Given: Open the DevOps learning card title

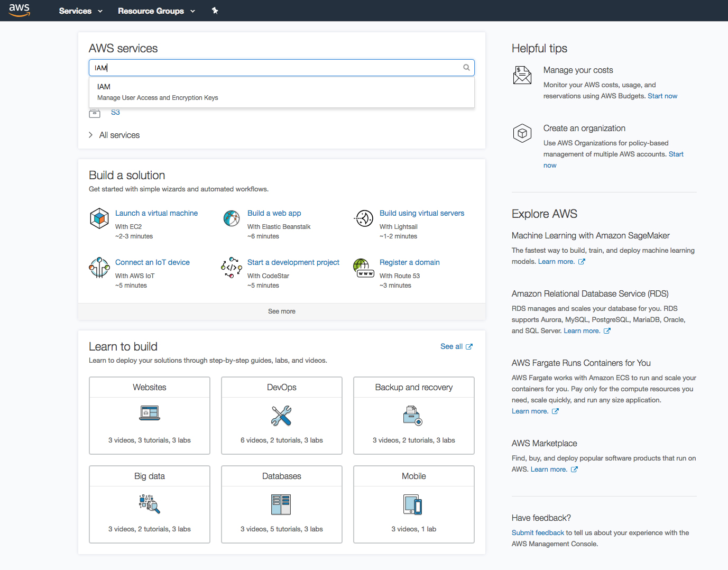Looking at the screenshot, I should pos(282,387).
